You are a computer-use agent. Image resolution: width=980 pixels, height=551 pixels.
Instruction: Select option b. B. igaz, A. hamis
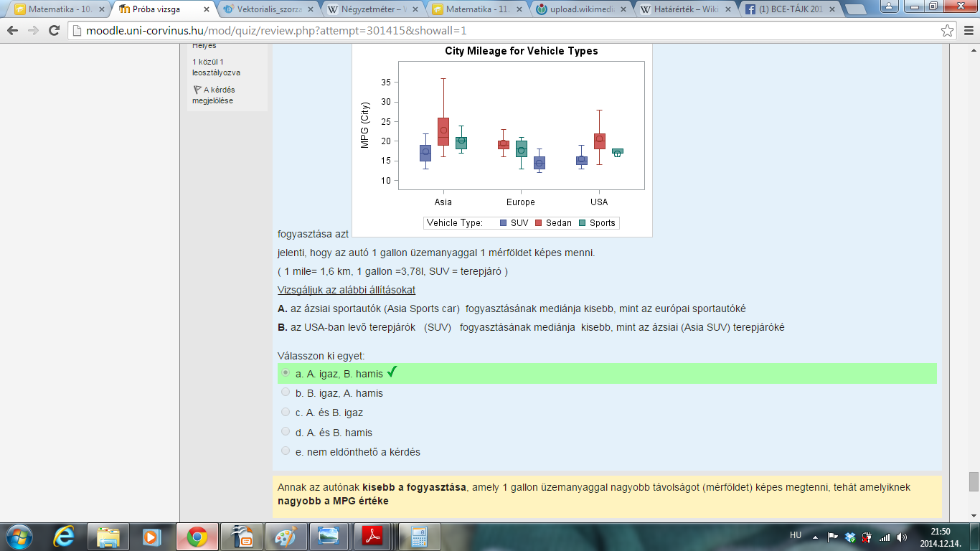[286, 392]
